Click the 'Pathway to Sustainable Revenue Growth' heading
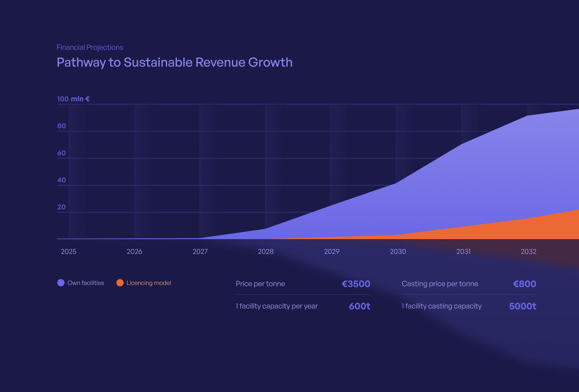 pyautogui.click(x=175, y=62)
